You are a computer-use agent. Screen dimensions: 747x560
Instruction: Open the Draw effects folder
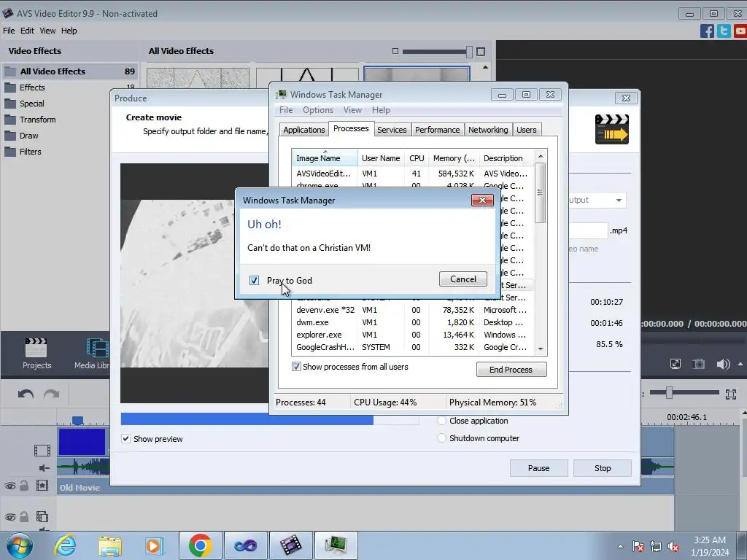[x=28, y=136]
